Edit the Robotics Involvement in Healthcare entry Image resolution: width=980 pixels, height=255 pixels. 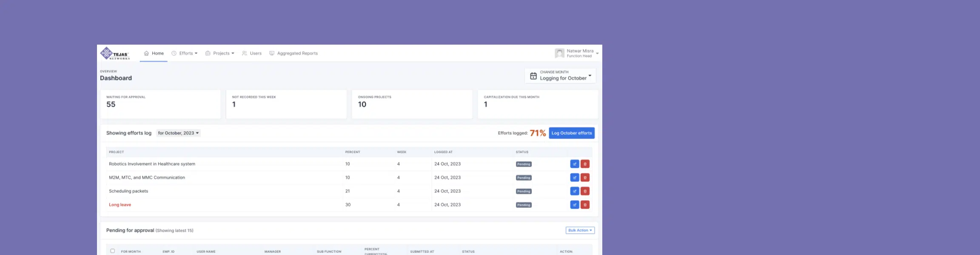coord(574,164)
